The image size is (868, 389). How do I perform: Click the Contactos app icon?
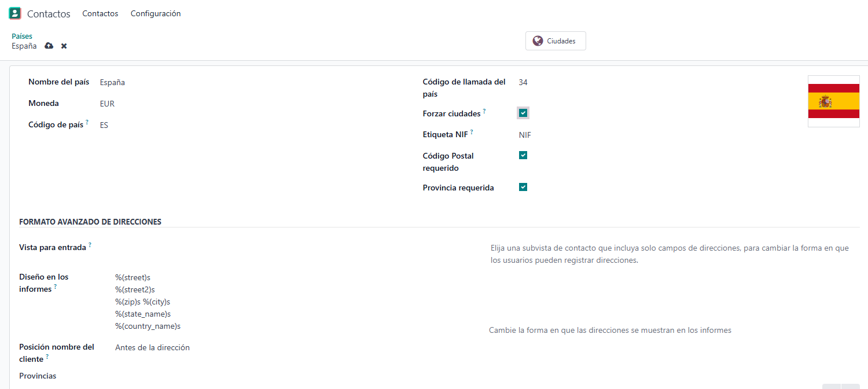click(x=15, y=13)
